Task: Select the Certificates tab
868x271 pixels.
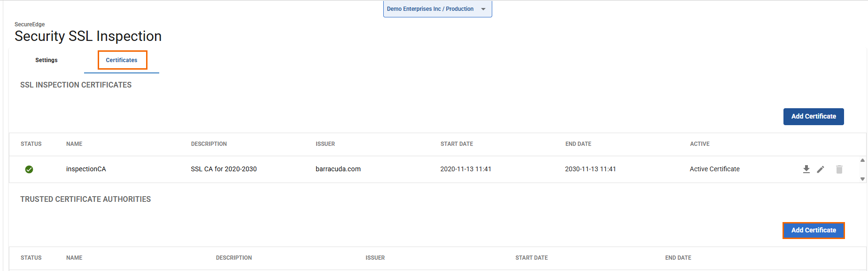Action: tap(122, 60)
